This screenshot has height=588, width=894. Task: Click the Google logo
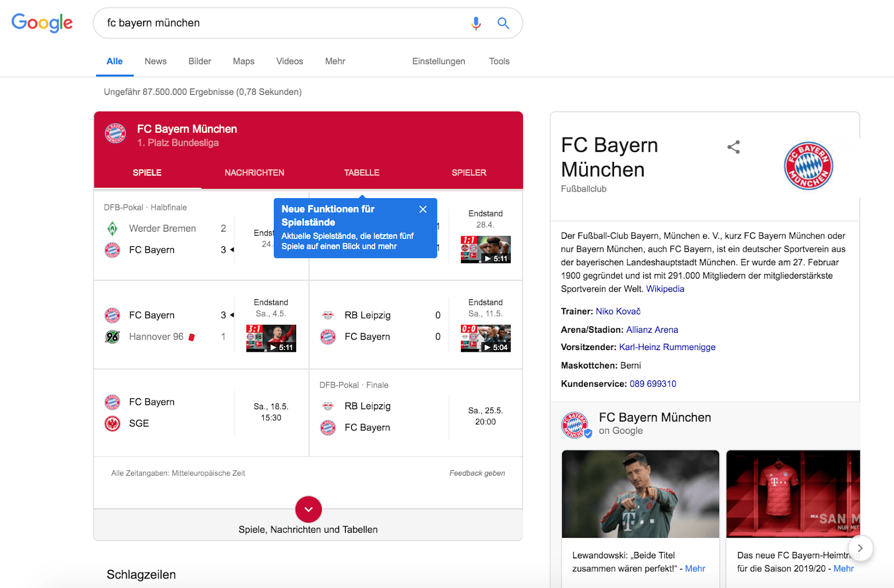pos(42,22)
